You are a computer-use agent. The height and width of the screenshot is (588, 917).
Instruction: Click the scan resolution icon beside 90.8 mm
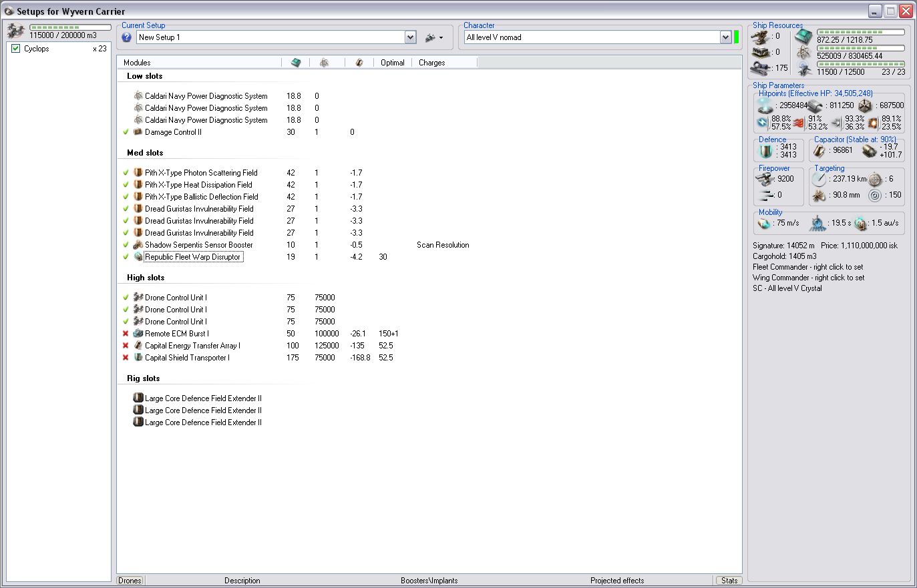click(x=819, y=196)
